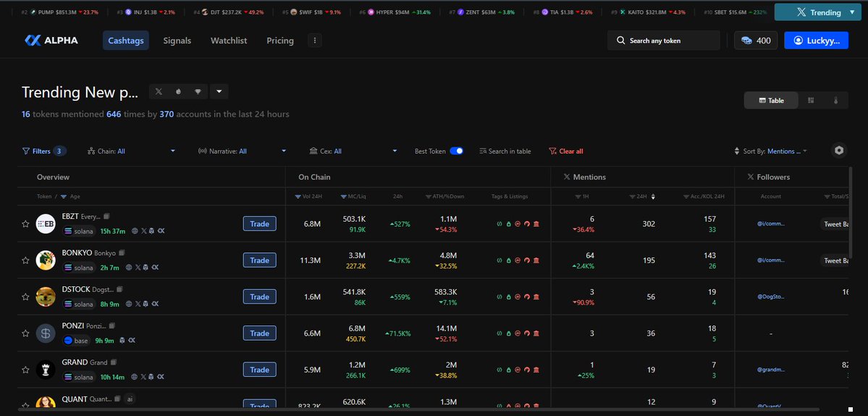Switch to the grid view icon
The image size is (868, 416).
click(x=811, y=100)
